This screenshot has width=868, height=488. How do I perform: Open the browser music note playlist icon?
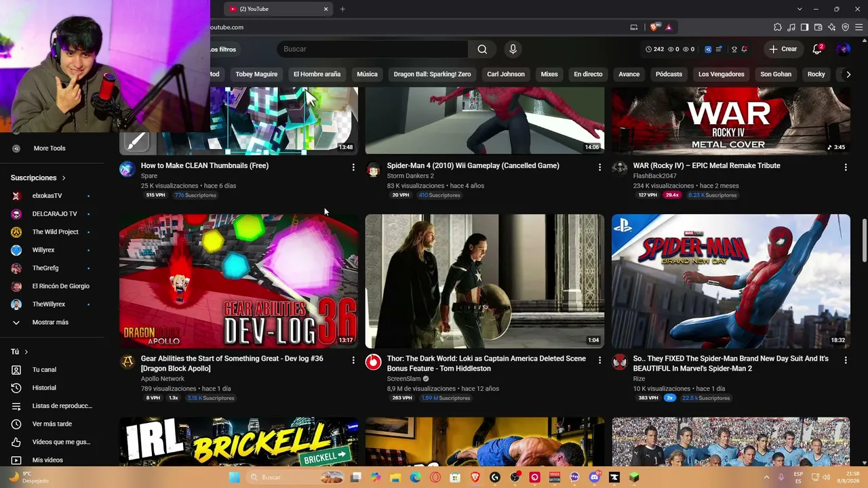click(x=791, y=27)
